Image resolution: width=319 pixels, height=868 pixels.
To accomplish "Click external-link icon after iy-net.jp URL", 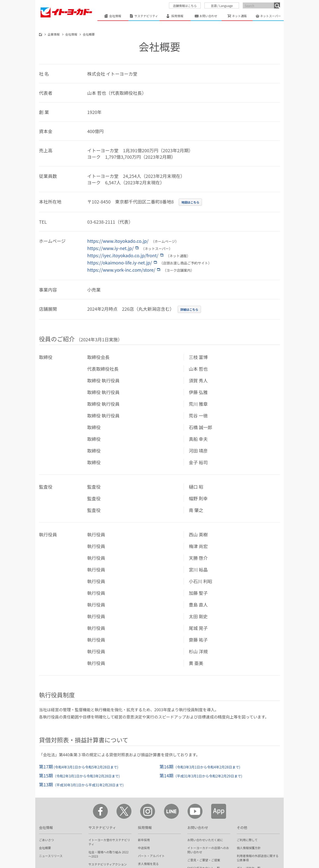I will (x=137, y=248).
